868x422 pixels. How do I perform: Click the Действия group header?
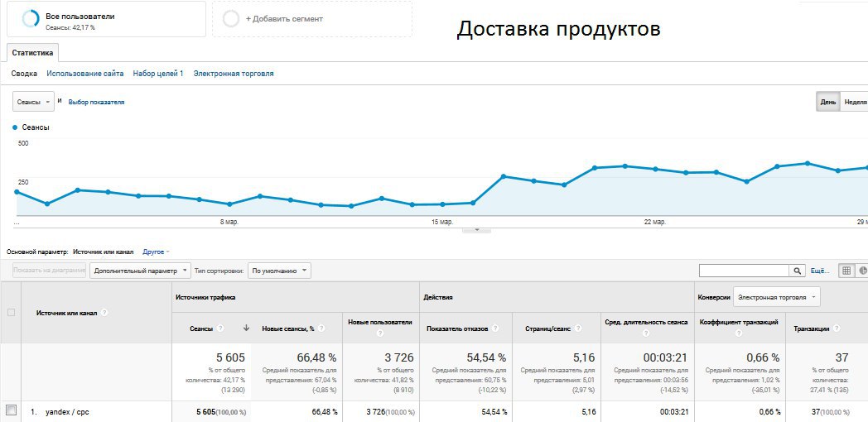(x=438, y=297)
